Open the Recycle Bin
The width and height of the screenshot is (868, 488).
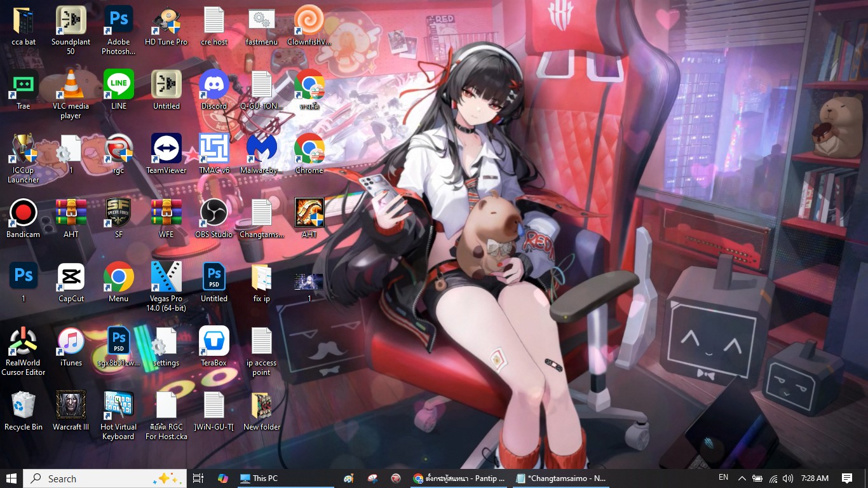(24, 411)
